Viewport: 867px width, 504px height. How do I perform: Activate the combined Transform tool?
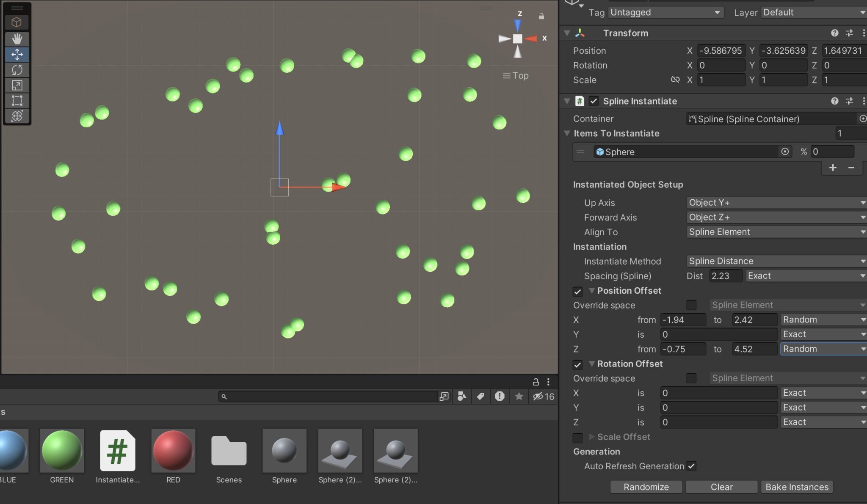click(x=17, y=116)
